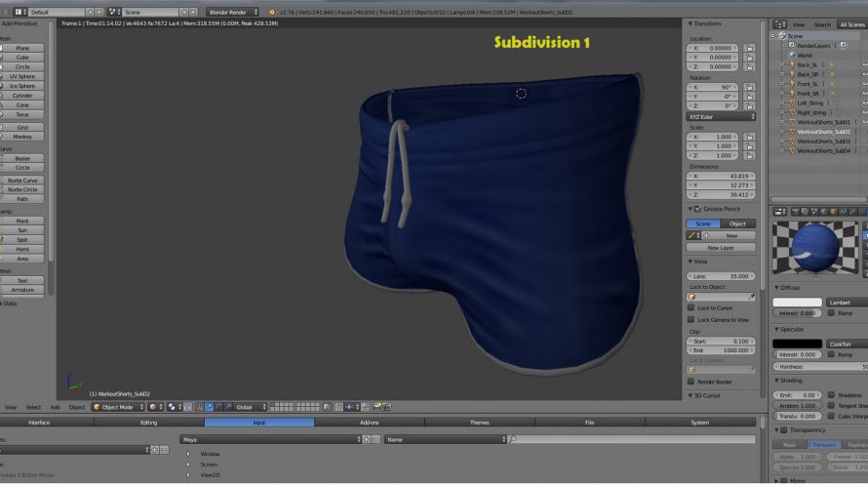This screenshot has height=488, width=868.
Task: Enable Lock to Cursor checkbox
Action: point(691,307)
